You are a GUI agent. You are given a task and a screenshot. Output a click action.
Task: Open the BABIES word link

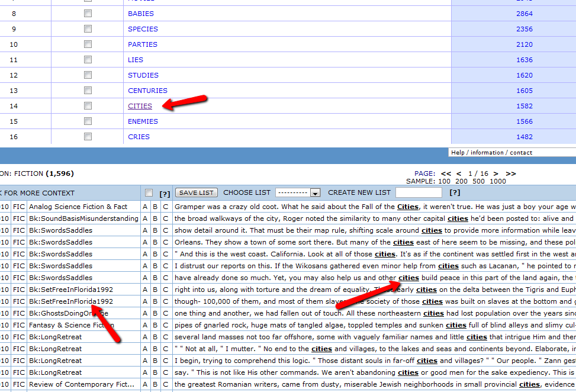click(x=141, y=14)
